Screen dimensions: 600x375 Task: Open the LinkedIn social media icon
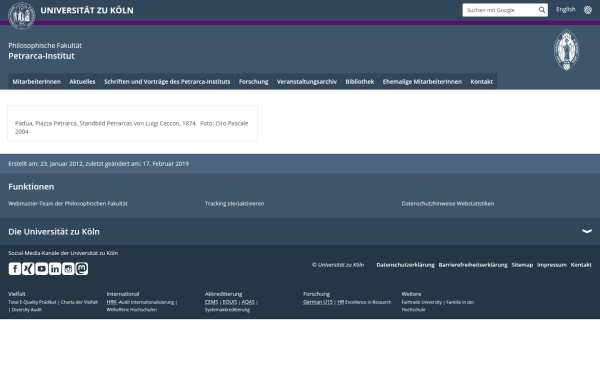tap(55, 269)
